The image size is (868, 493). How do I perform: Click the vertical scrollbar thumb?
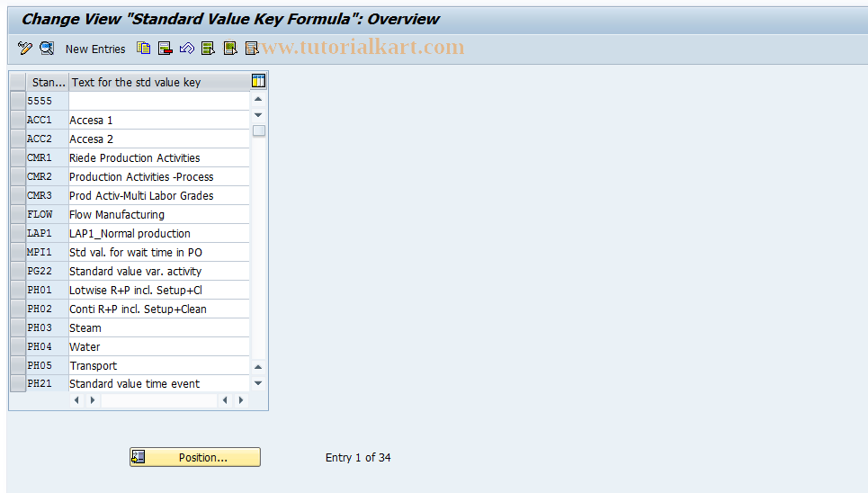(x=258, y=130)
